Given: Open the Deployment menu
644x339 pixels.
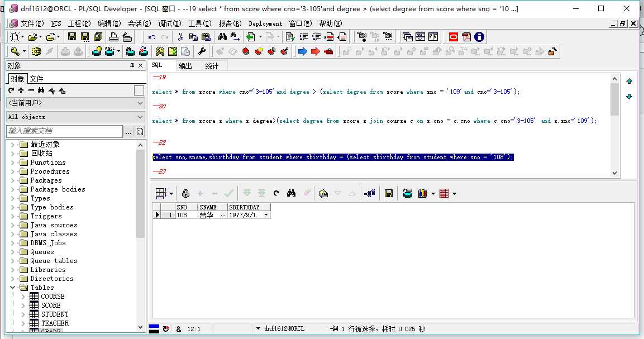Looking at the screenshot, I should 265,24.
